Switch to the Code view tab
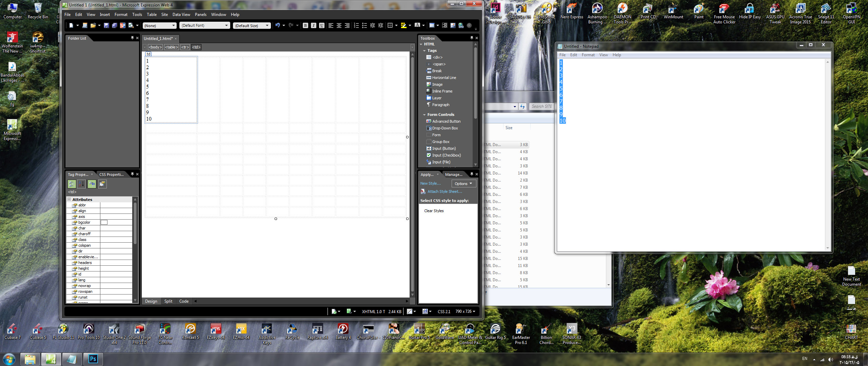The height and width of the screenshot is (366, 868). tap(184, 301)
